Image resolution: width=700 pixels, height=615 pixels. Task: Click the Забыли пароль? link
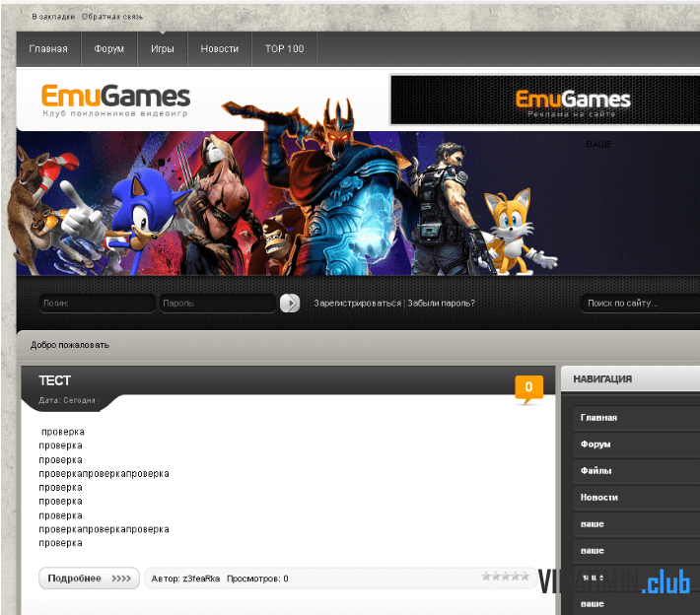click(441, 303)
